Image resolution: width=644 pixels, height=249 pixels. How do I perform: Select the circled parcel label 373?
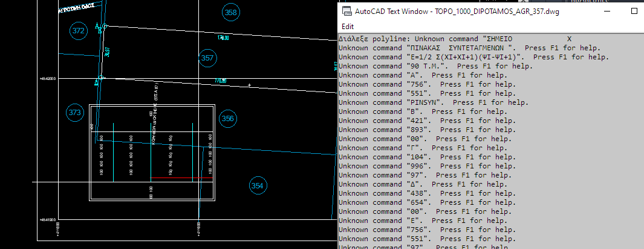pyautogui.click(x=74, y=113)
